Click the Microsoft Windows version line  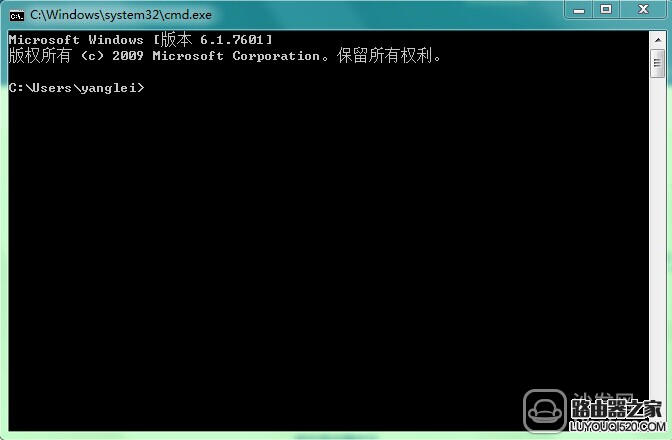140,40
